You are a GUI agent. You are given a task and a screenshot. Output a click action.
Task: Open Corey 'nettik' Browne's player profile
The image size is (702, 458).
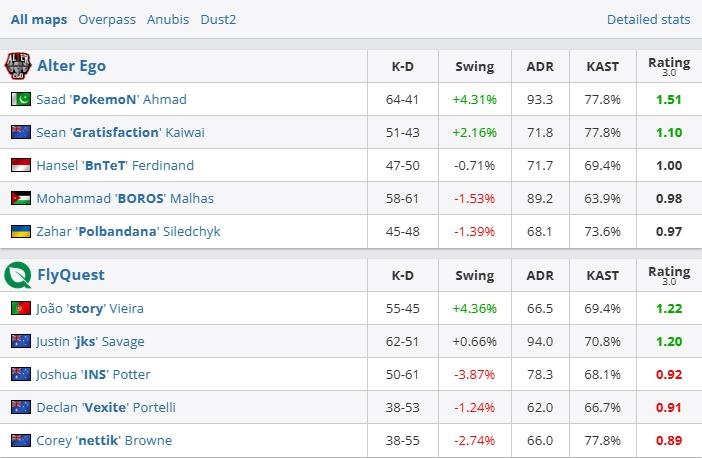(x=104, y=441)
